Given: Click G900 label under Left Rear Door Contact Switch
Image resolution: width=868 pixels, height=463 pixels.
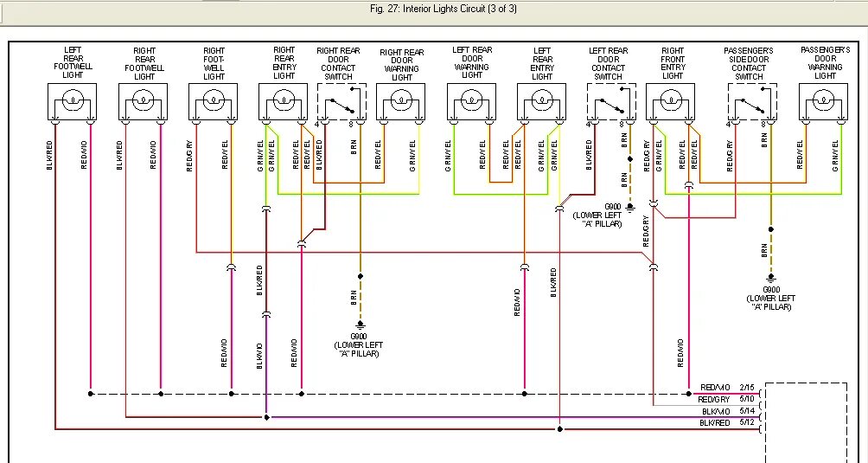Looking at the screenshot, I should (613, 207).
